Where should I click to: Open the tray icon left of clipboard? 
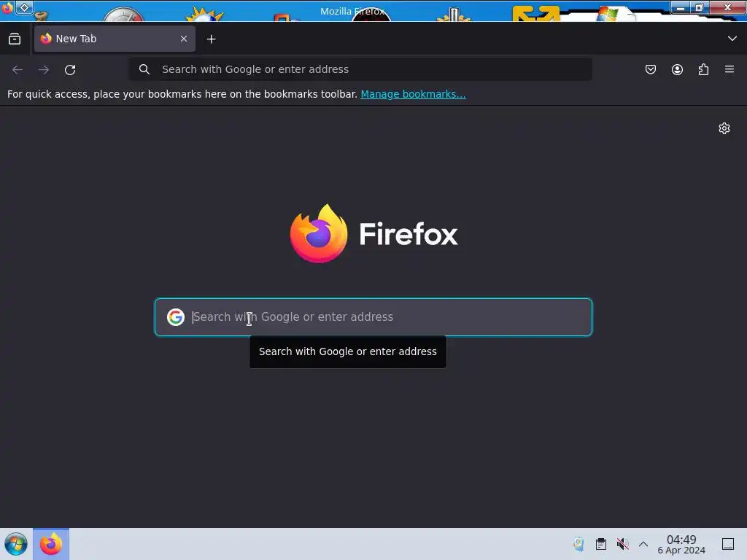pyautogui.click(x=578, y=544)
